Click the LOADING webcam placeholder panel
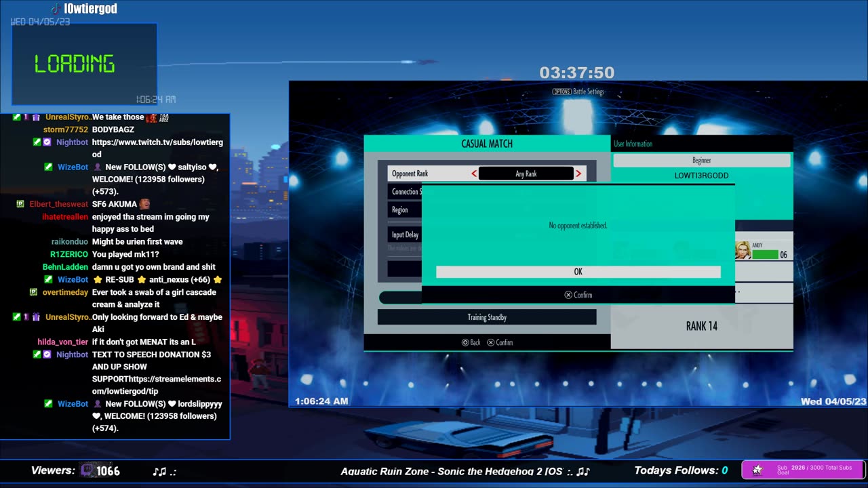The image size is (868, 488). [x=84, y=64]
